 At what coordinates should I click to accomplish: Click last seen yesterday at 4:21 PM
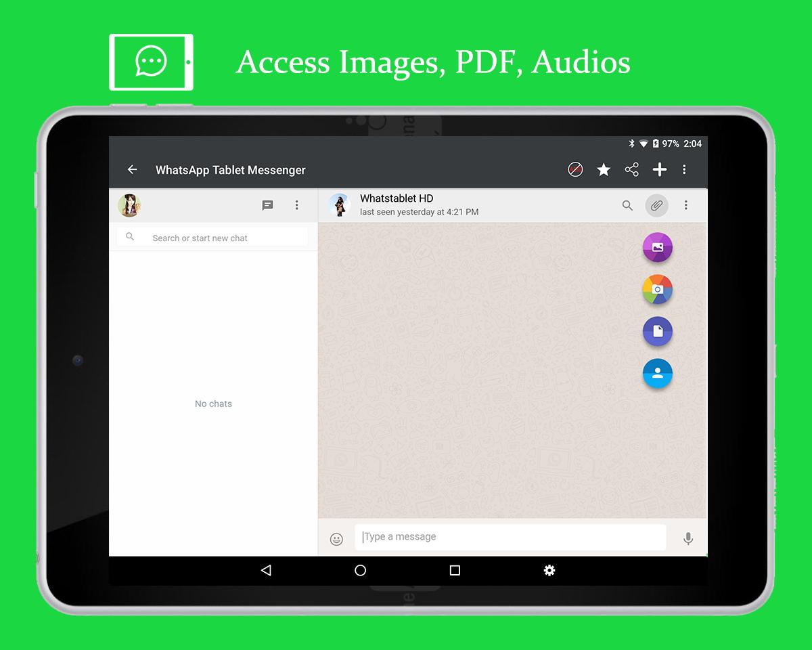(x=419, y=212)
